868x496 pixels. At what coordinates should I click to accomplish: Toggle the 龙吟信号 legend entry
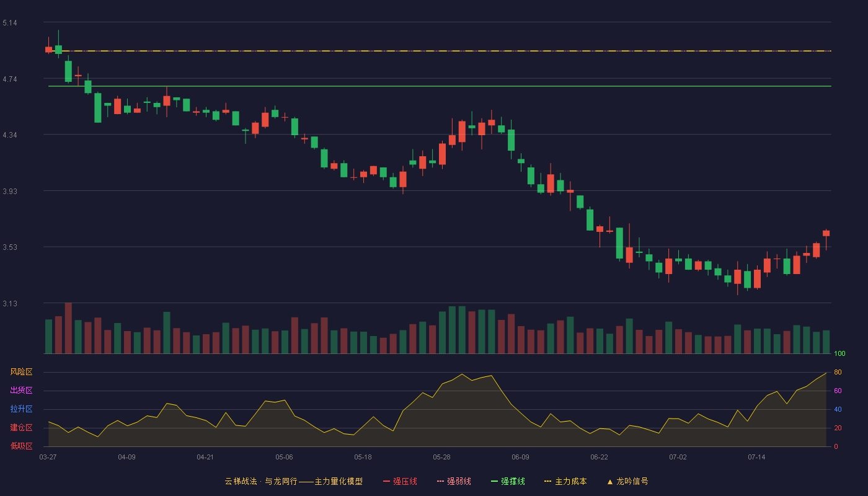[x=627, y=481]
